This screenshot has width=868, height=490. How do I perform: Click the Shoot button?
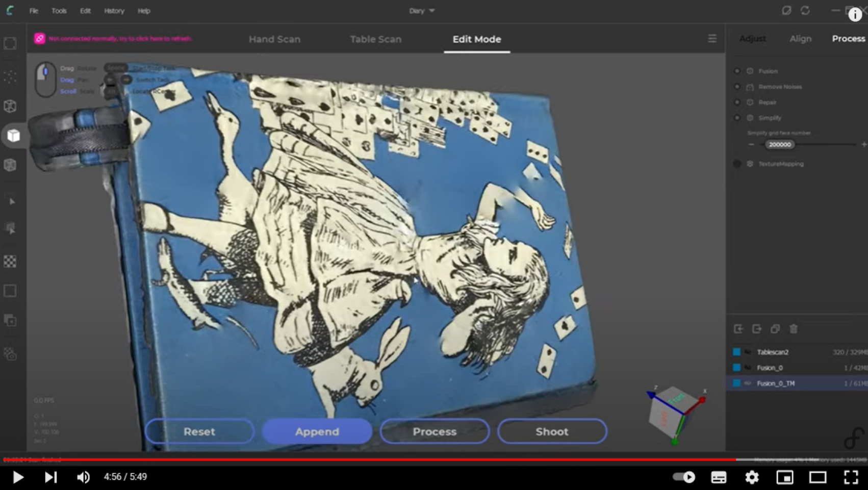552,431
